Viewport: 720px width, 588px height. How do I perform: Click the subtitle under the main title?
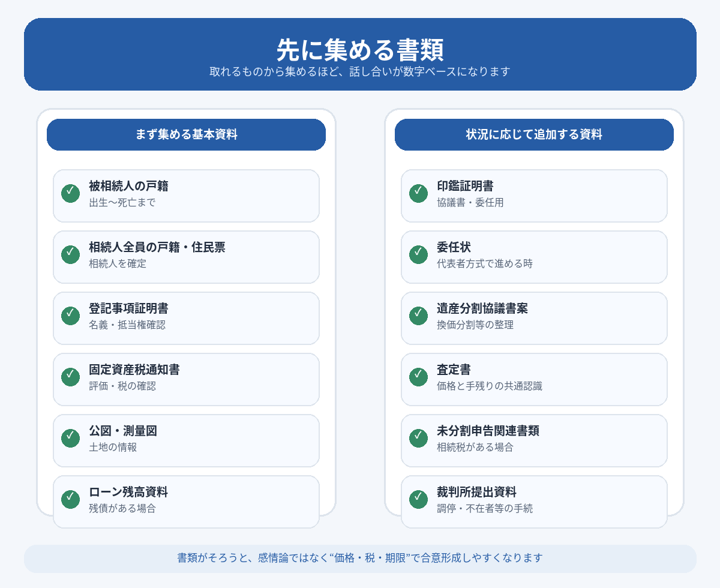pos(360,71)
